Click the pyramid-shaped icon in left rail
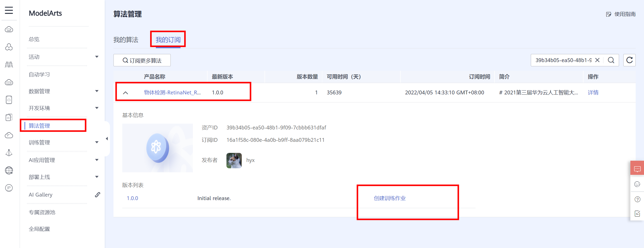This screenshot has height=248, width=644. [x=9, y=153]
